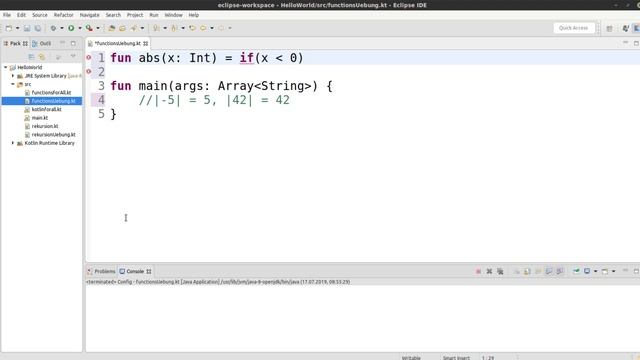The width and height of the screenshot is (640, 360).
Task: Open the Open Console dropdown arrow
Action: click(x=613, y=271)
